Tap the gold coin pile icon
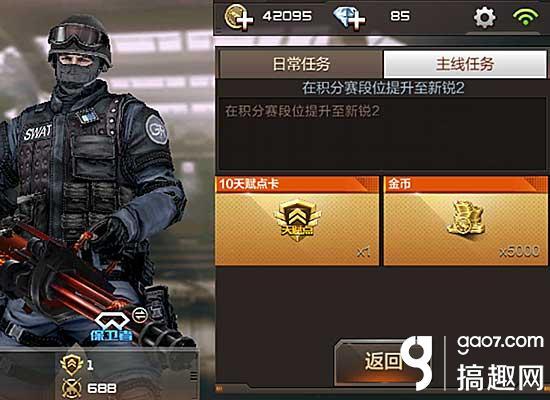The width and height of the screenshot is (550, 400). click(x=466, y=218)
